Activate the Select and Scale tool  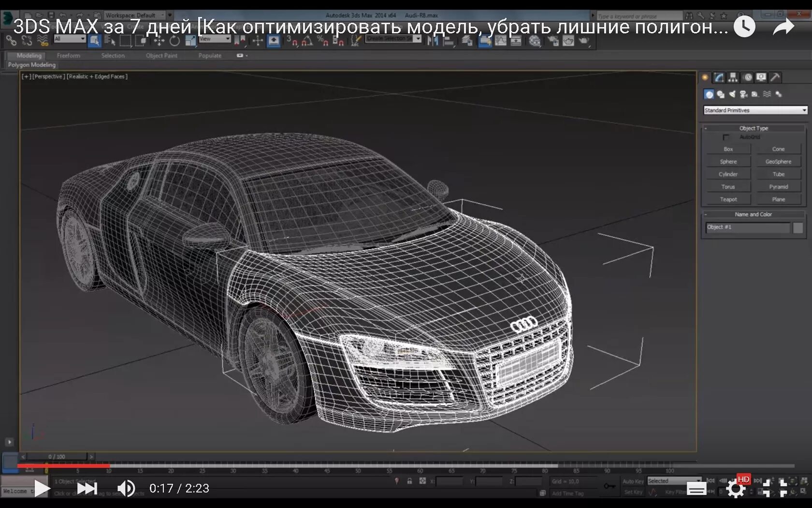(x=190, y=41)
